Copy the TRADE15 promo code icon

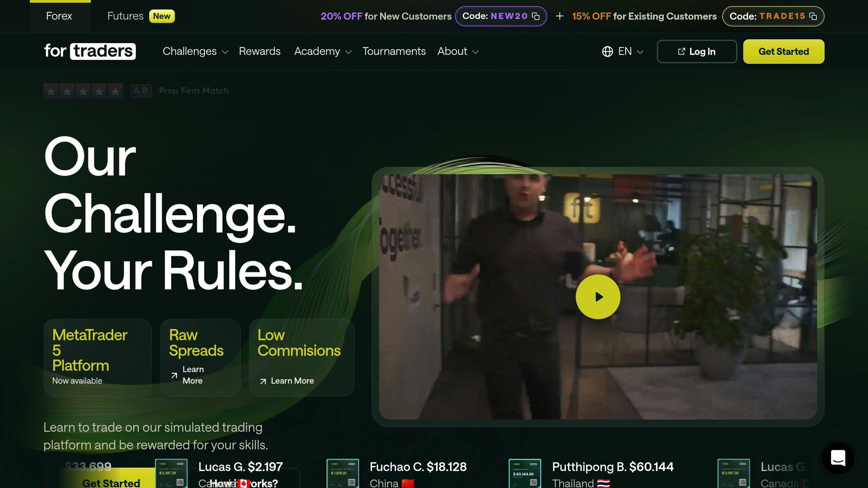coord(813,16)
